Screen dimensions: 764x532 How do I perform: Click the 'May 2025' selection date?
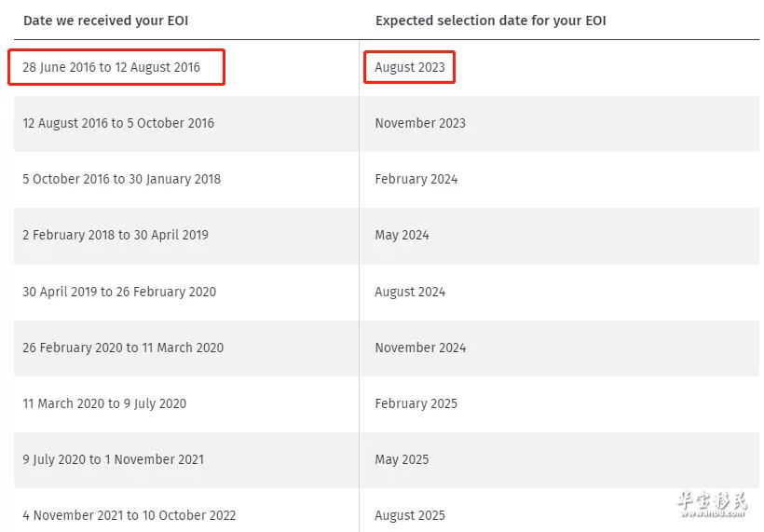point(402,460)
